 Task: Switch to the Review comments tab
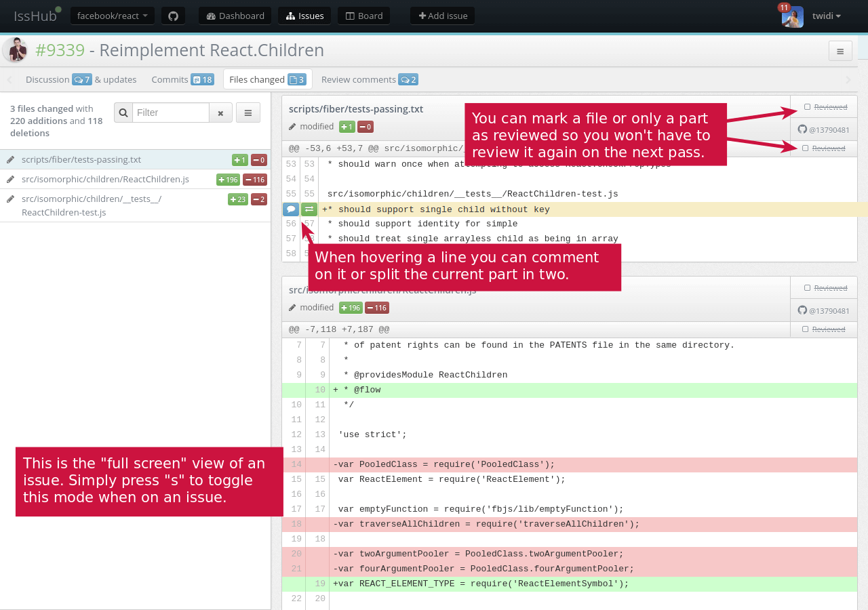tap(369, 79)
